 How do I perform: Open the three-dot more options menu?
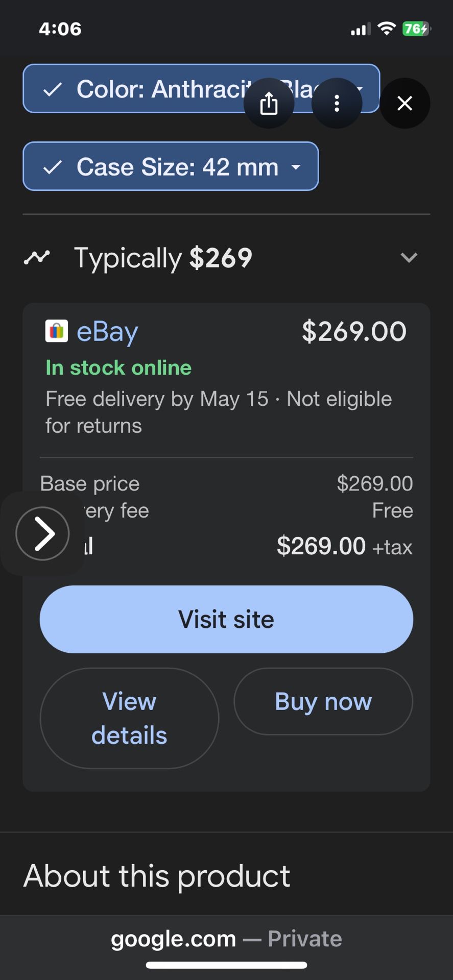(337, 104)
